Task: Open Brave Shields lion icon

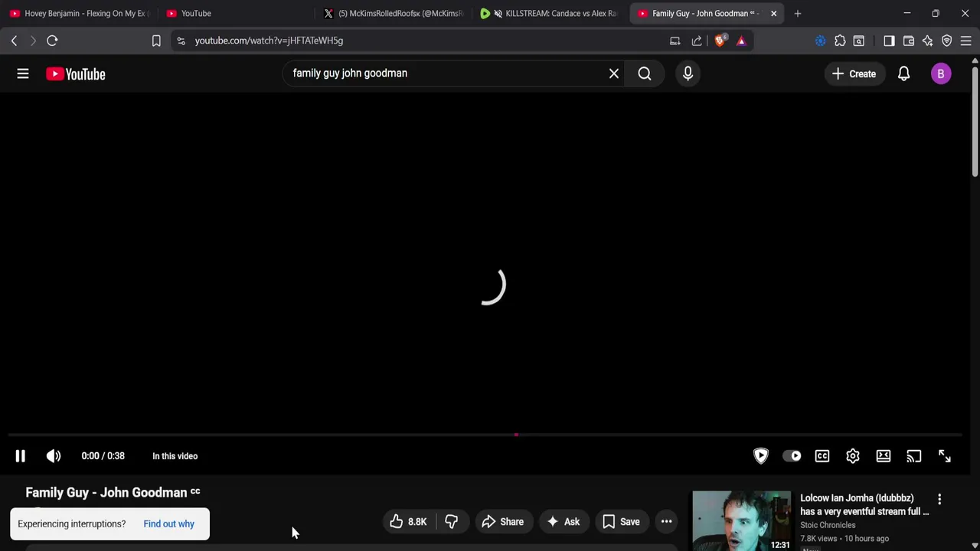Action: (720, 41)
